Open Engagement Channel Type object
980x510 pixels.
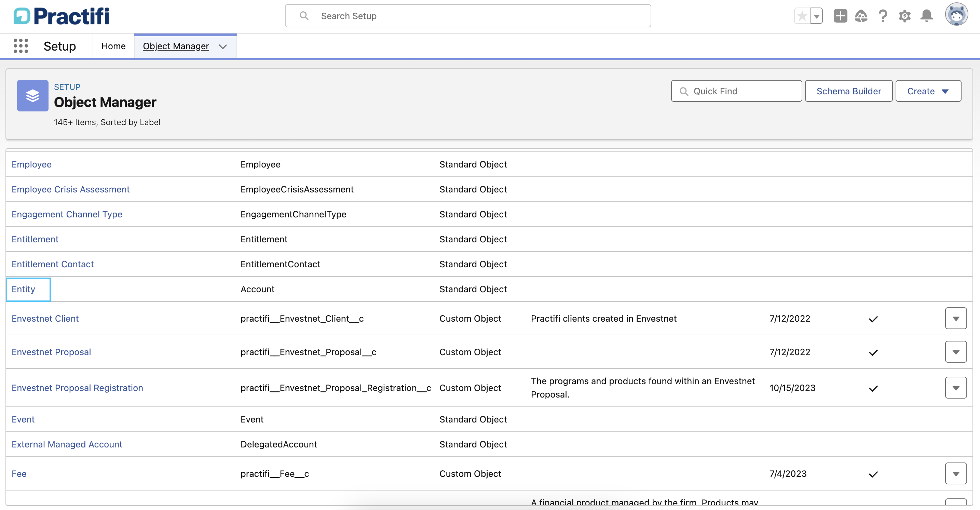[67, 214]
